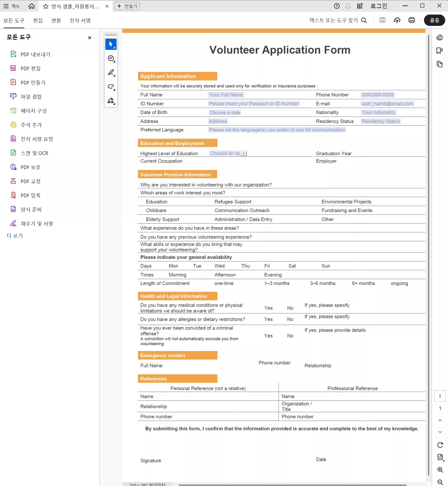
Task: Select the highlighter pen tool
Action: click(x=111, y=72)
